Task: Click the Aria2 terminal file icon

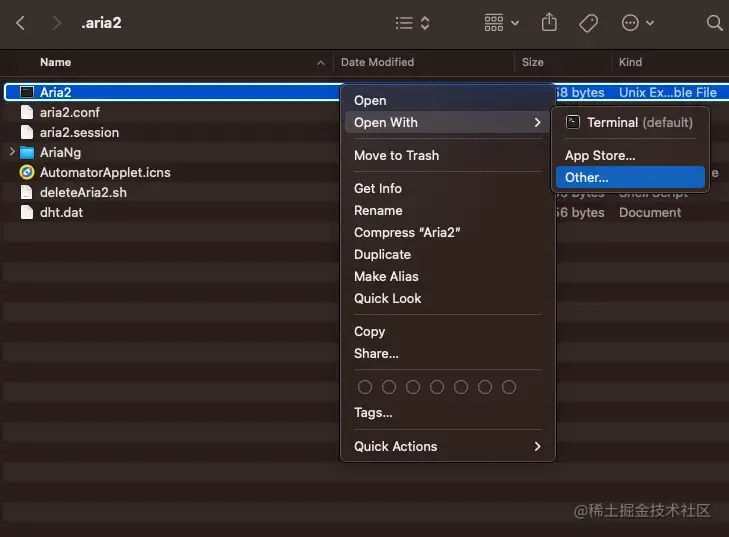Action: (x=27, y=92)
